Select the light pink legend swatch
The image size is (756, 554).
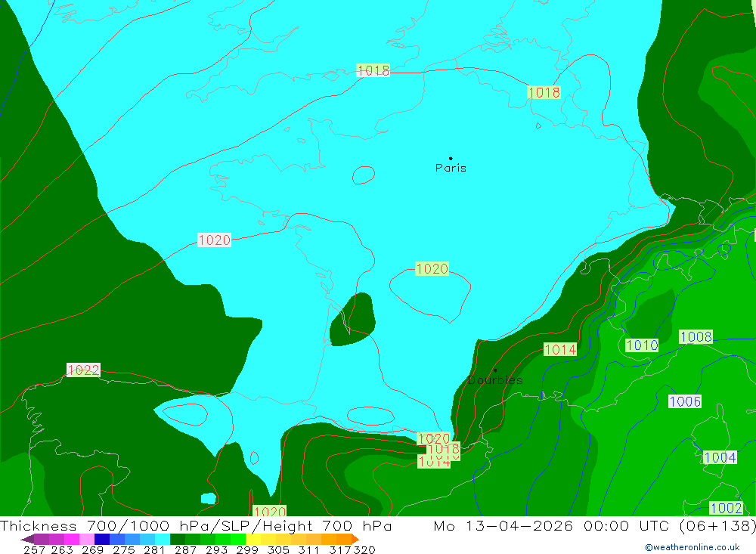(x=87, y=539)
